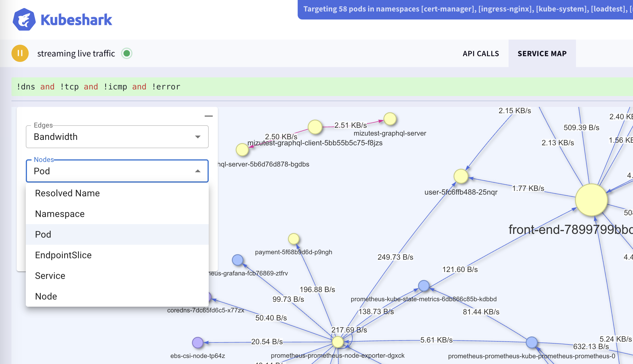Click the 5.61 KB/s edge label
Screen dimensions: 633x364
pyautogui.click(x=436, y=340)
